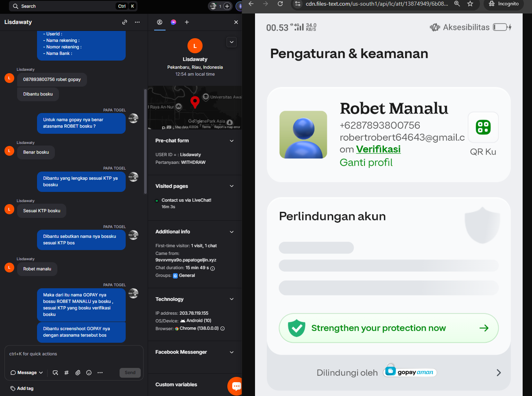Click Robet Manalu profile avatar image

(303, 135)
